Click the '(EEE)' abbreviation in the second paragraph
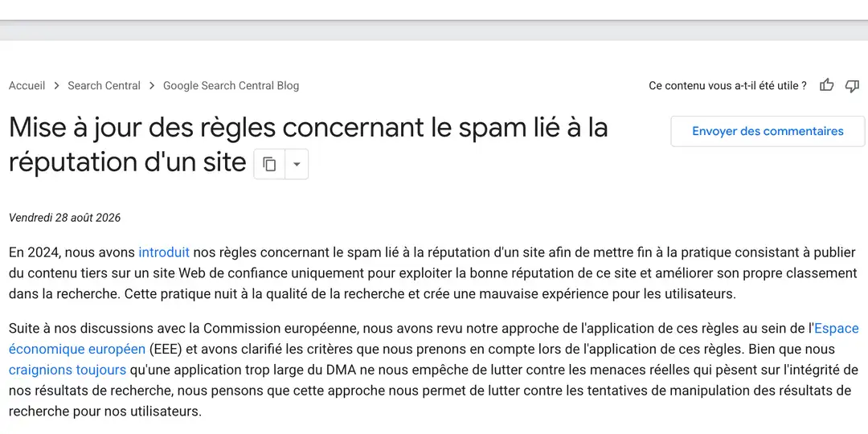Image resolution: width=868 pixels, height=434 pixels. coord(163,350)
